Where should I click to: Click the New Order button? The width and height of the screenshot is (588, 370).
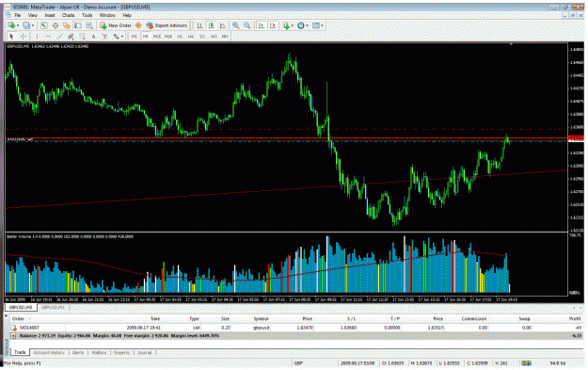pos(116,25)
